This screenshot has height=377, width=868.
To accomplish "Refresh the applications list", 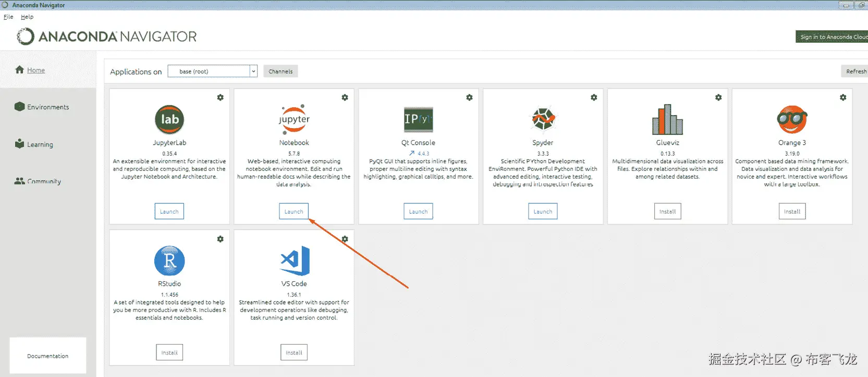I will pyautogui.click(x=855, y=71).
